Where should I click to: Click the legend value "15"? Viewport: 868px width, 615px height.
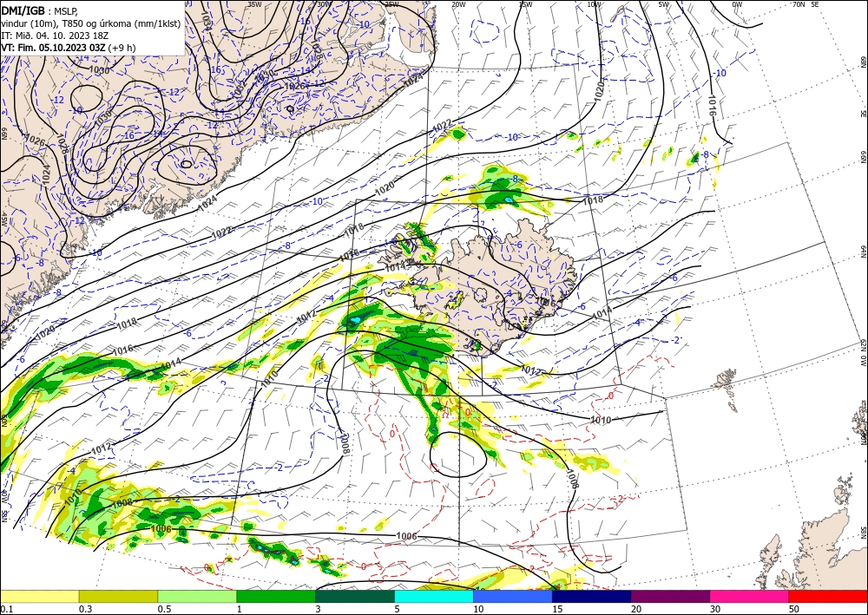coord(558,609)
